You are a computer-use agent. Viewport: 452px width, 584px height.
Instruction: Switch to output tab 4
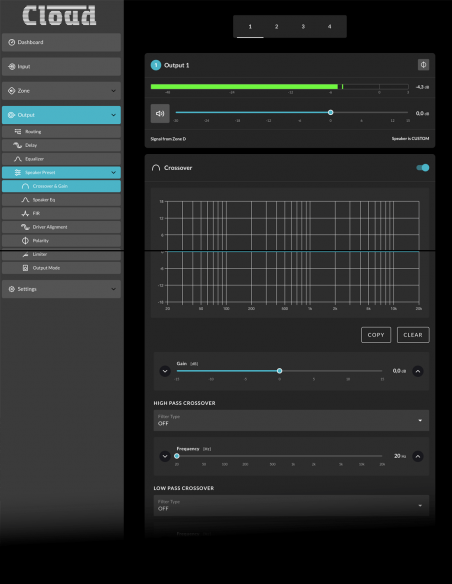point(330,26)
